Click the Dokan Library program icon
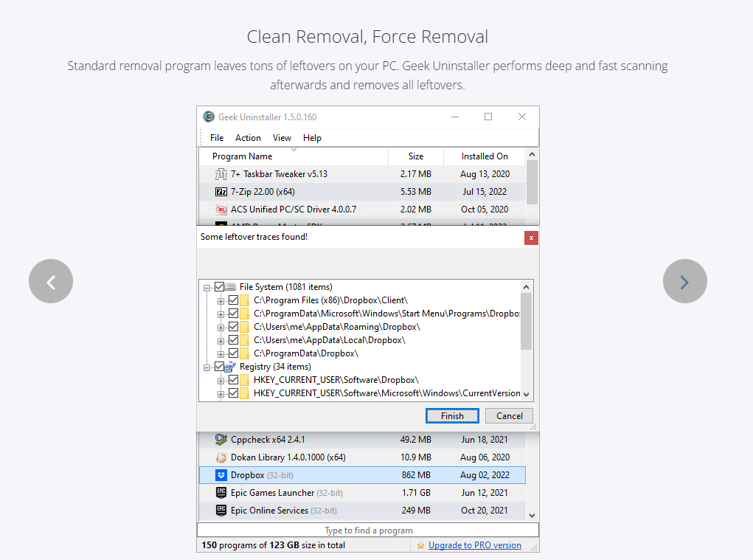The width and height of the screenshot is (753, 560). [221, 457]
